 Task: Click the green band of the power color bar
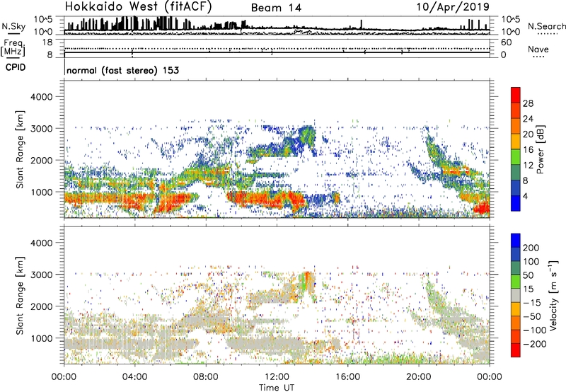point(516,157)
